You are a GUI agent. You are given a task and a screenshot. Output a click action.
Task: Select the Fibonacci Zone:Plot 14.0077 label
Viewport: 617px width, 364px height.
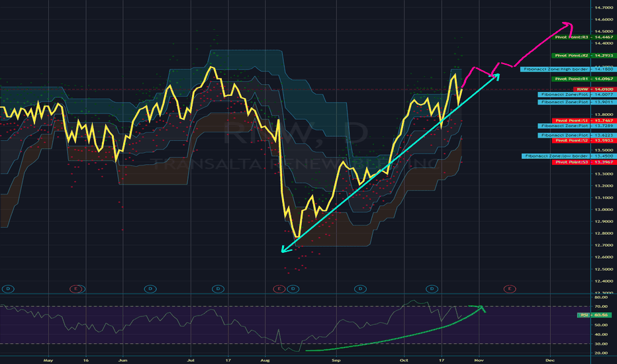(577, 95)
